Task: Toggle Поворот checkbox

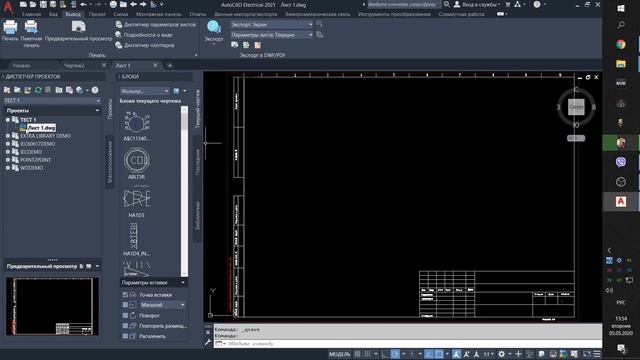Action: [125, 316]
